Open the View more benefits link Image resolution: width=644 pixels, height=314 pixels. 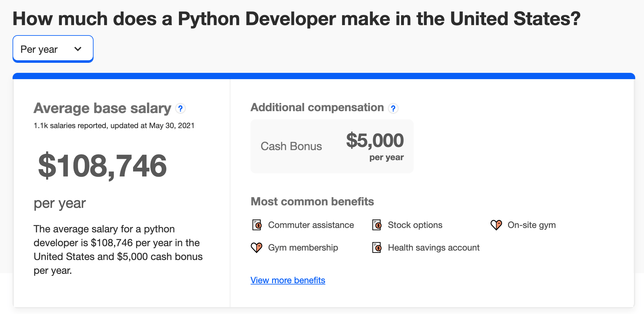pyautogui.click(x=288, y=280)
